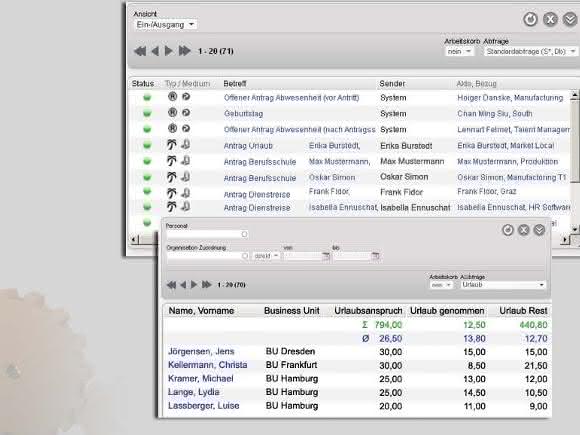Click the Organisation Zuordnung input field
This screenshot has height=435, width=580.
click(x=203, y=256)
